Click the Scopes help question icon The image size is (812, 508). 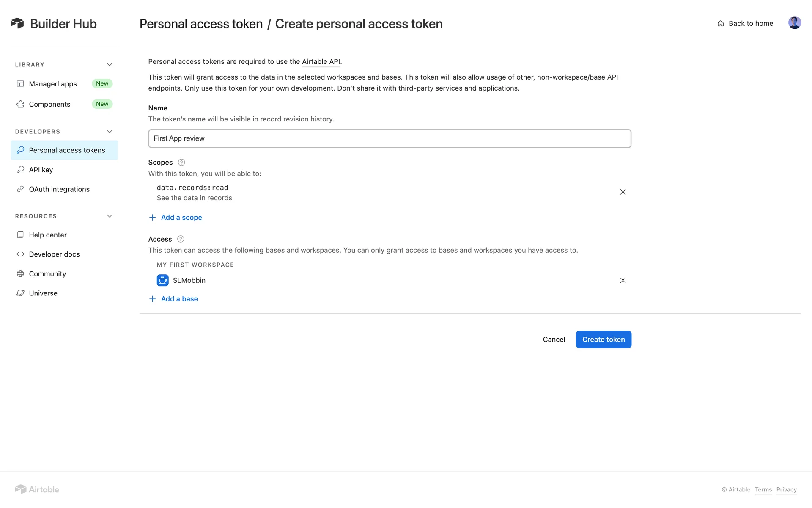tap(181, 162)
